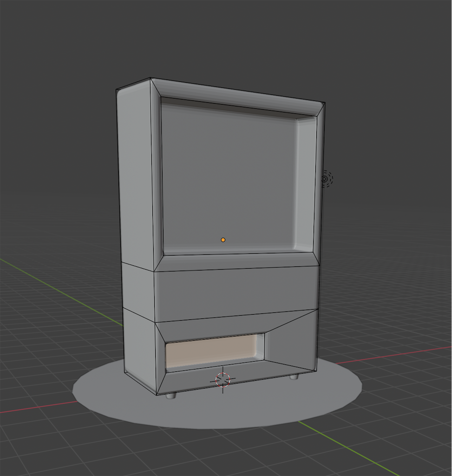Click the recessed screen face of cabinet
Viewport: 452px width, 476px height.
229,176
